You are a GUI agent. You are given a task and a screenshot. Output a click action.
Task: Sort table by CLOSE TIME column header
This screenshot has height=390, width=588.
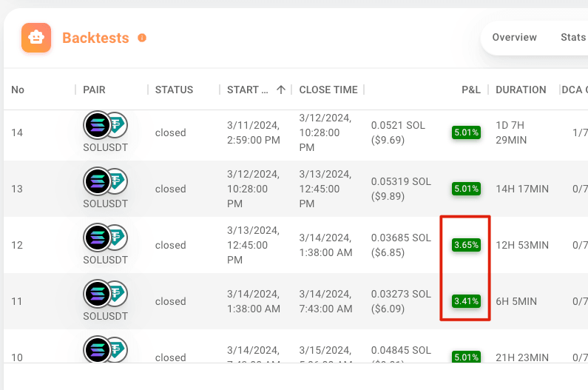click(x=328, y=90)
